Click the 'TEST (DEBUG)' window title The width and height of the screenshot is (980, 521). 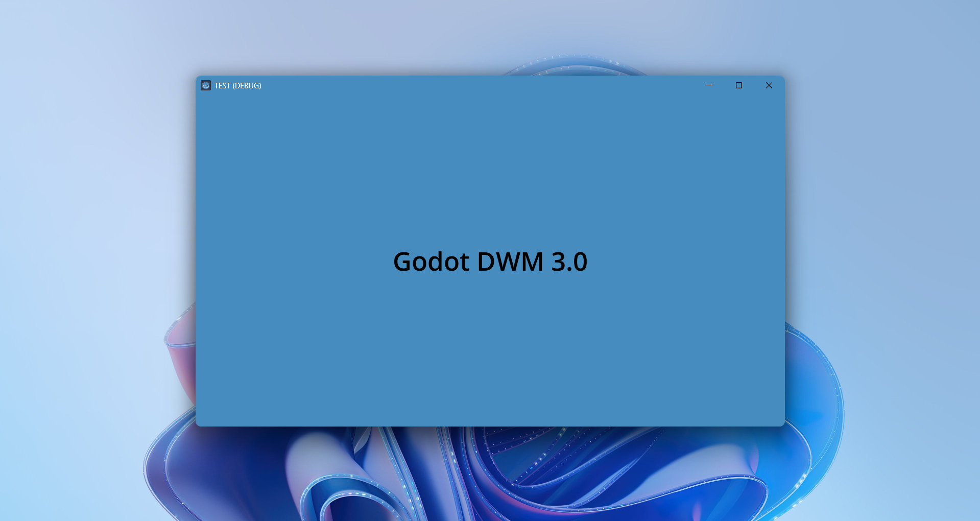click(x=238, y=86)
